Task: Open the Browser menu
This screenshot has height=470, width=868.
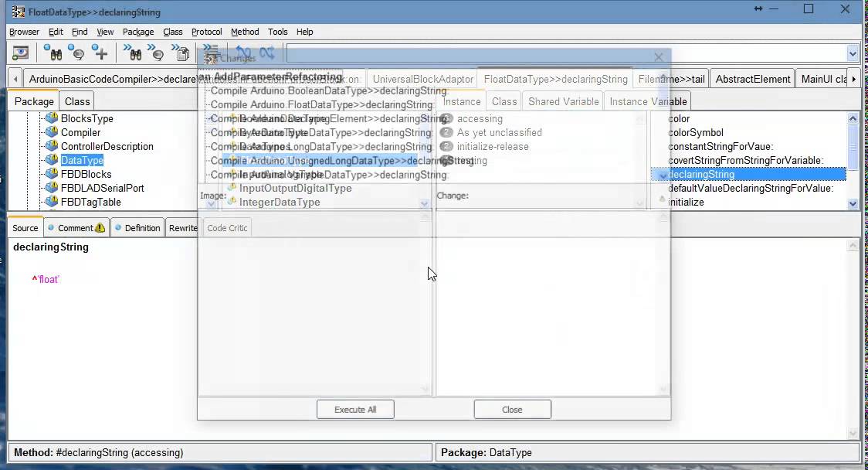Action: tap(25, 32)
